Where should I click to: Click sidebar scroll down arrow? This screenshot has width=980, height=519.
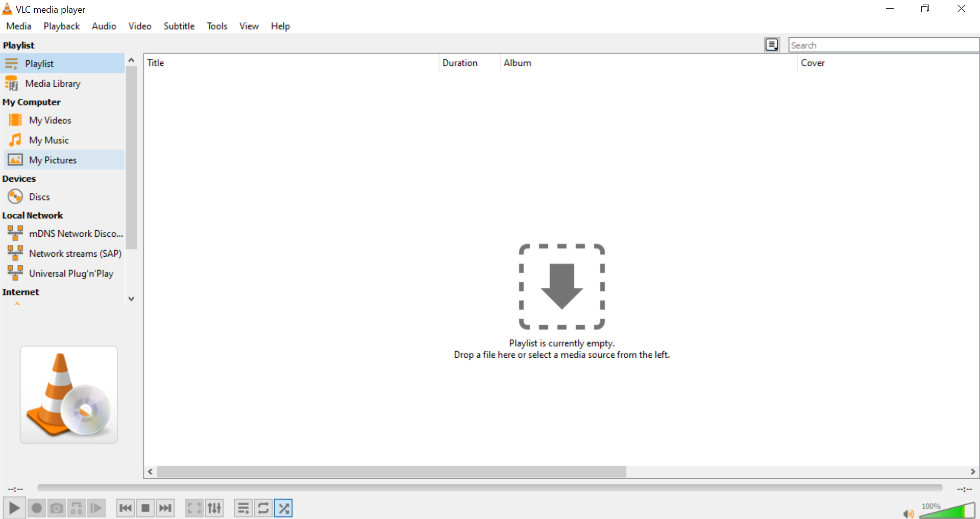coord(131,299)
